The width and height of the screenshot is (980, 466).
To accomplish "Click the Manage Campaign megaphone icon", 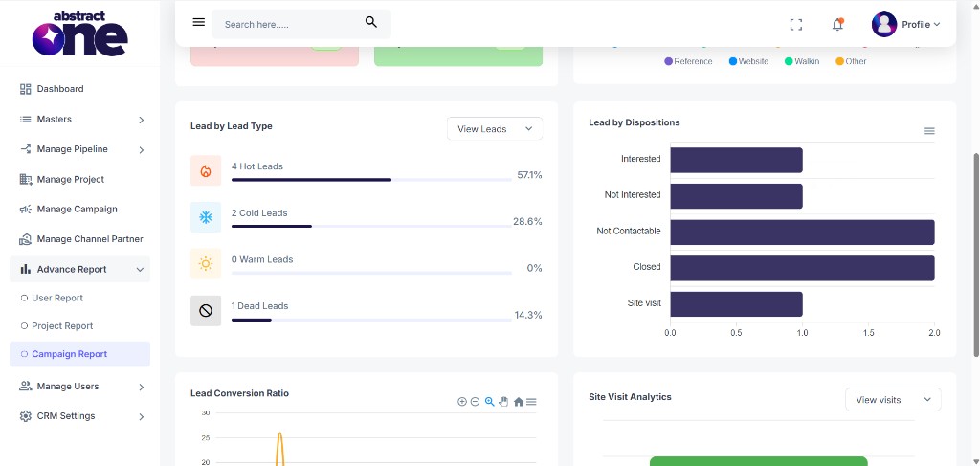I will tap(26, 210).
